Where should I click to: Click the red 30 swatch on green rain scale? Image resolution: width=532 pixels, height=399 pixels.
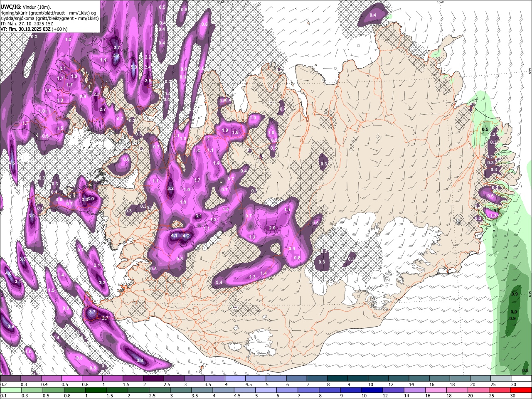(521, 390)
